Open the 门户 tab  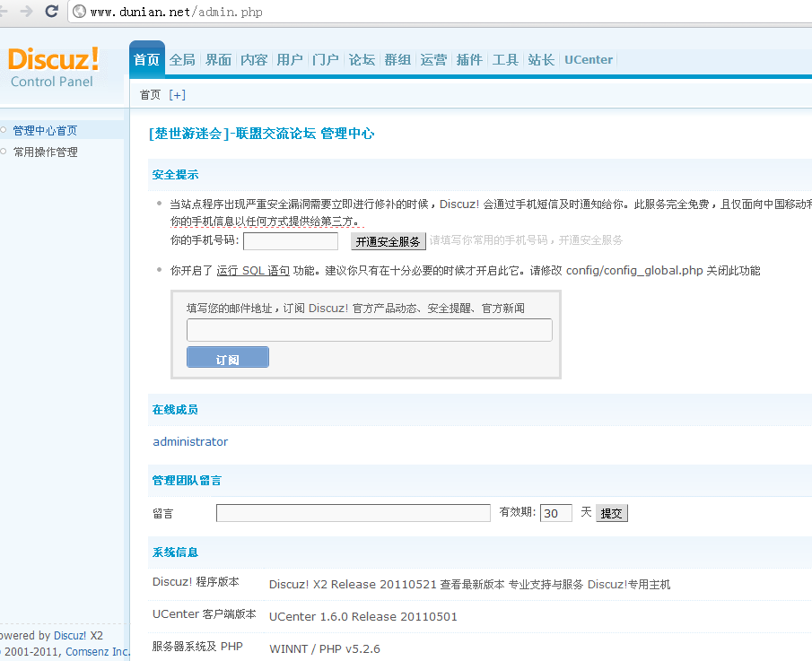326,60
